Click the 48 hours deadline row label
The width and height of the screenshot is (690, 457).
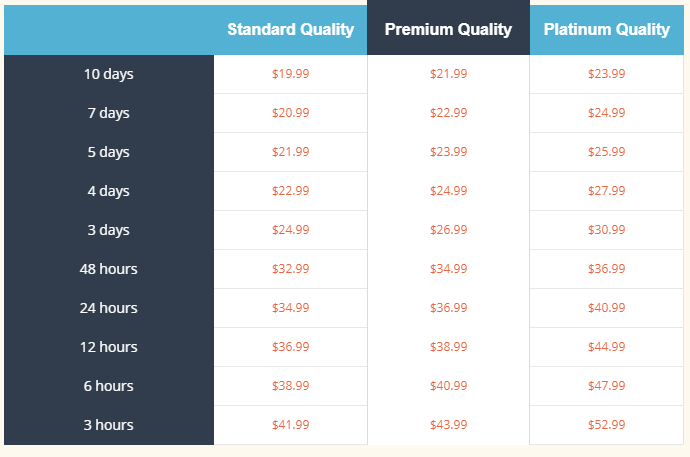pos(109,269)
